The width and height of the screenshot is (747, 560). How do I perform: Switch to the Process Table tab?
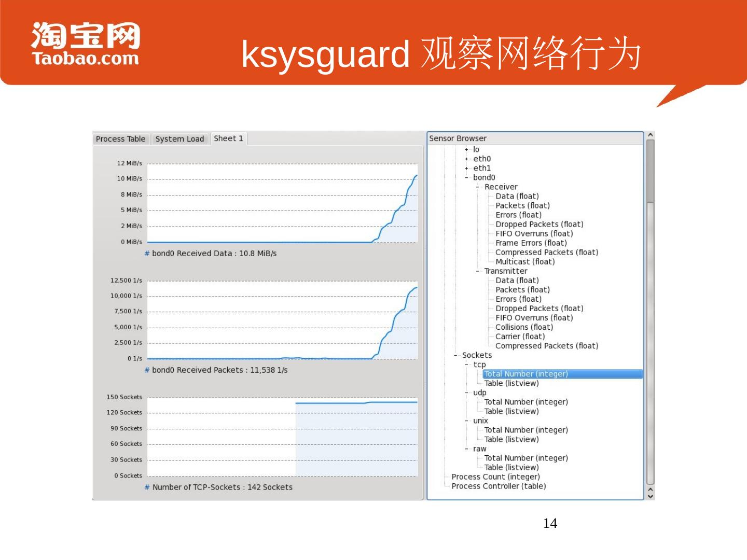tap(120, 139)
